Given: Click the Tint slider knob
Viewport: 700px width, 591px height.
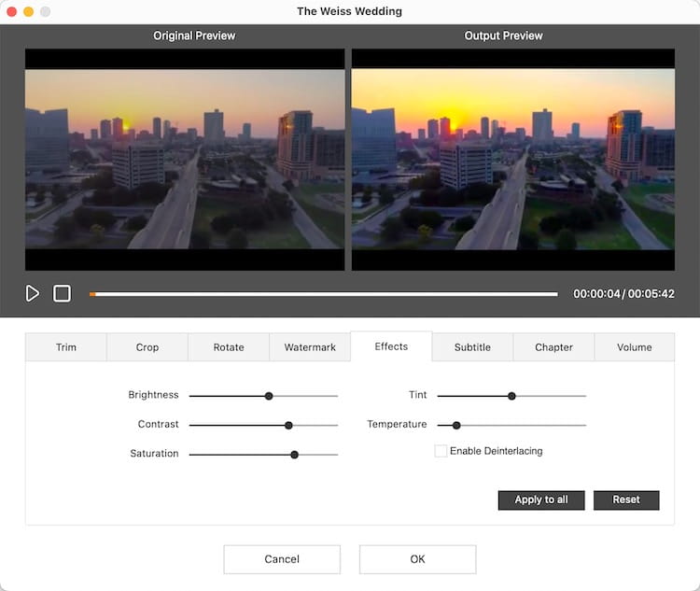Looking at the screenshot, I should (512, 396).
